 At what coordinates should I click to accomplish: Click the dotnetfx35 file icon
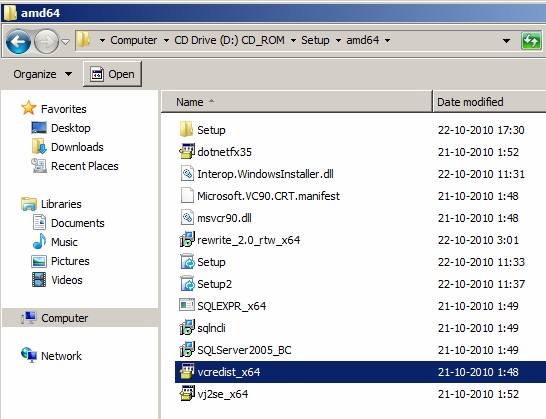click(x=187, y=151)
